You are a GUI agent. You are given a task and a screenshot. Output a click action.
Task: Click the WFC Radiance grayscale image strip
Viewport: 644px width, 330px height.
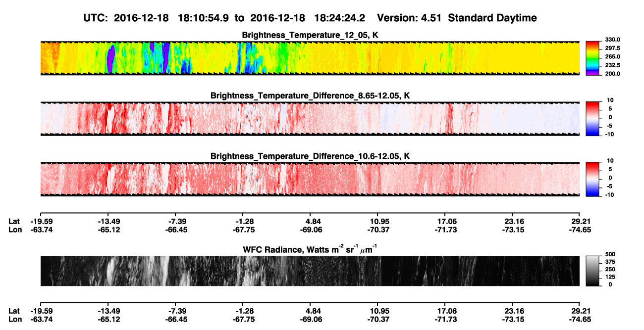pyautogui.click(x=310, y=271)
